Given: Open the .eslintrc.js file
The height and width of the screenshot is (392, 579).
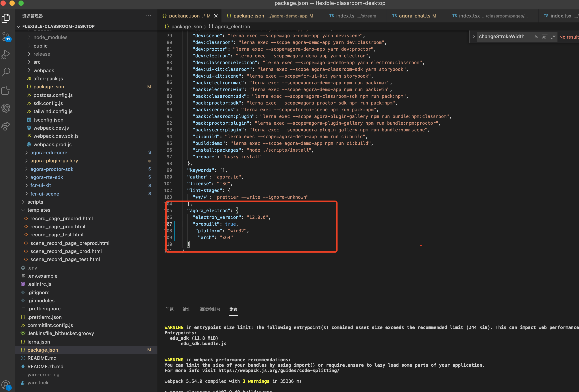Looking at the screenshot, I should (39, 284).
